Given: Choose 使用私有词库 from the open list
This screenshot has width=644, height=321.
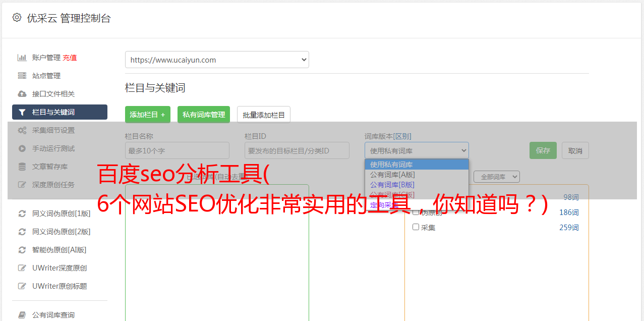Looking at the screenshot, I should pyautogui.click(x=417, y=165).
